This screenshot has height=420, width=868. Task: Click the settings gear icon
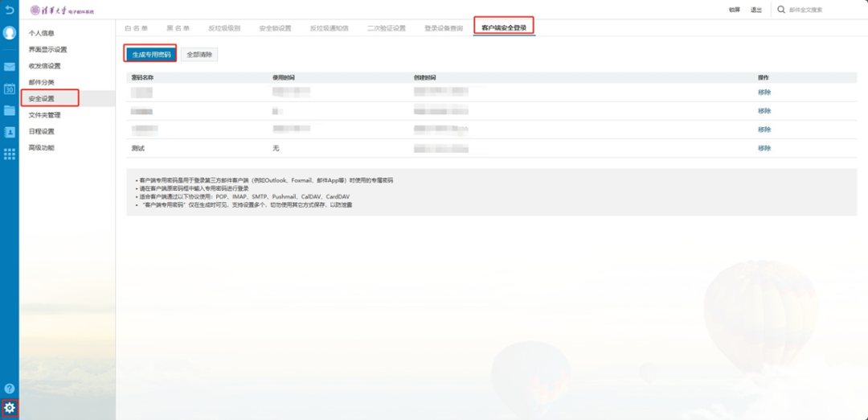10,408
